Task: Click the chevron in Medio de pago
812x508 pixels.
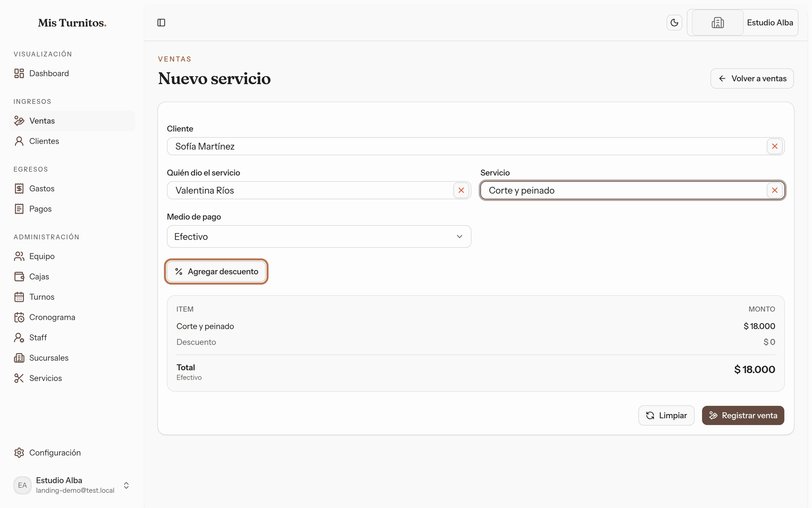Action: tap(459, 237)
